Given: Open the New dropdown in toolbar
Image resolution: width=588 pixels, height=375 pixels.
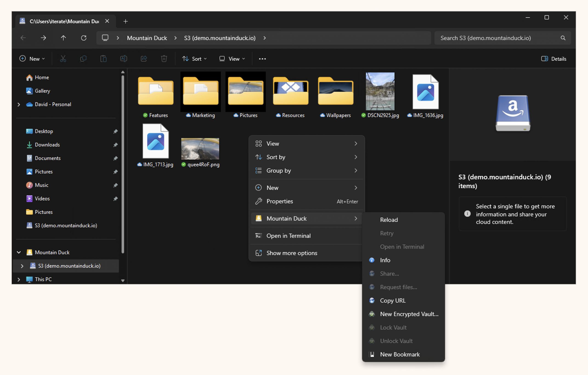Looking at the screenshot, I should 32,59.
